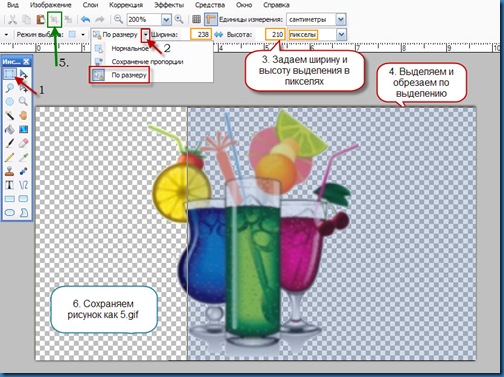Choose Нормальное selection mode option

pos(130,49)
